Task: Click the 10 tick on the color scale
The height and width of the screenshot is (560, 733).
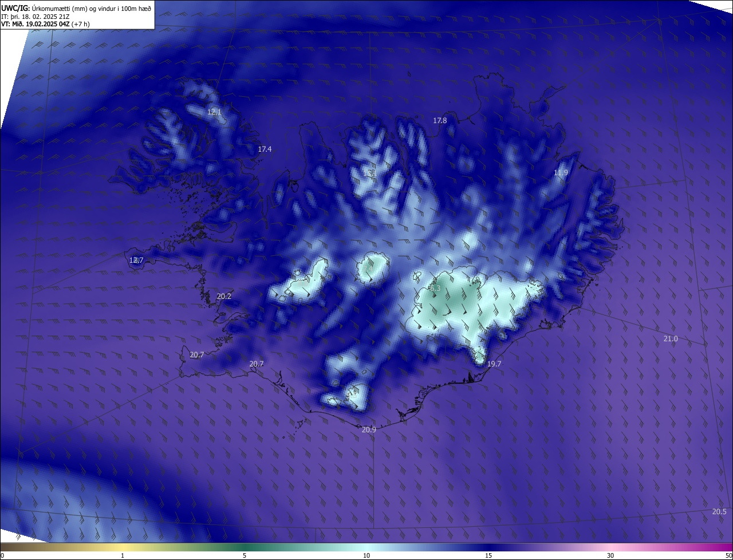Action: 366,555
